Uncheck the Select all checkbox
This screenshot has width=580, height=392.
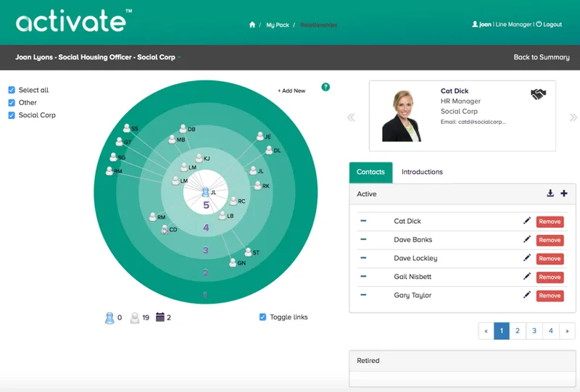coord(12,90)
